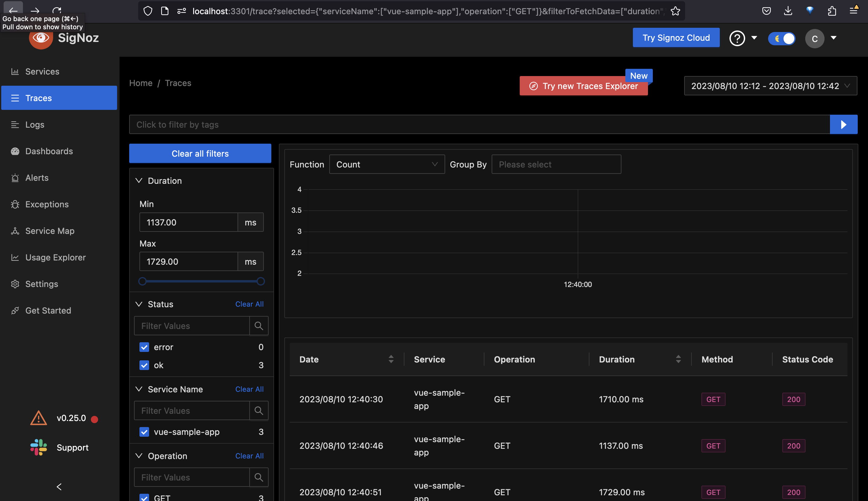
Task: Collapse the Service Name filter section
Action: [139, 389]
